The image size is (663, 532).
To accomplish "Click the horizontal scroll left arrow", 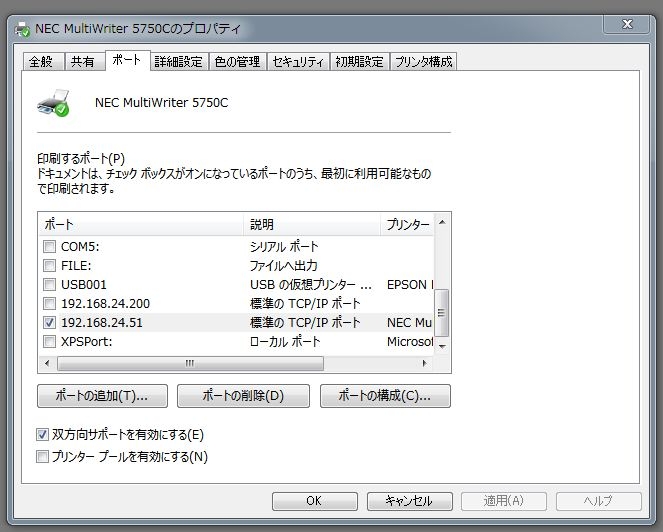I will 47,363.
